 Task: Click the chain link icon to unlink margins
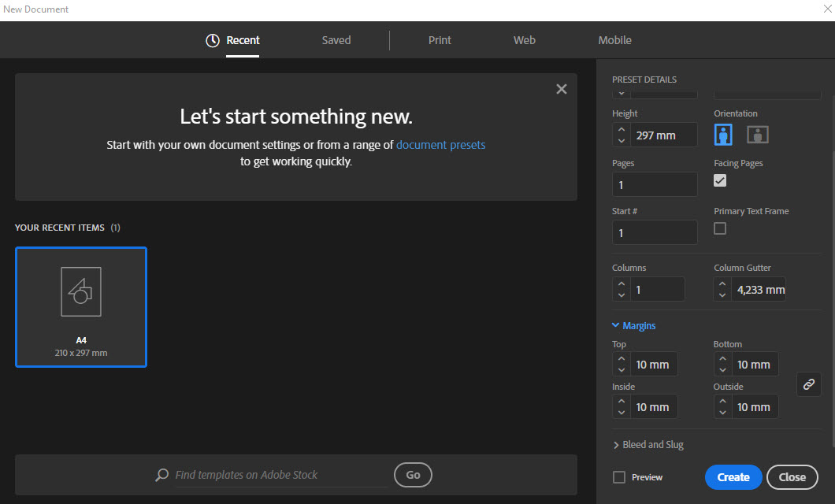click(x=808, y=384)
